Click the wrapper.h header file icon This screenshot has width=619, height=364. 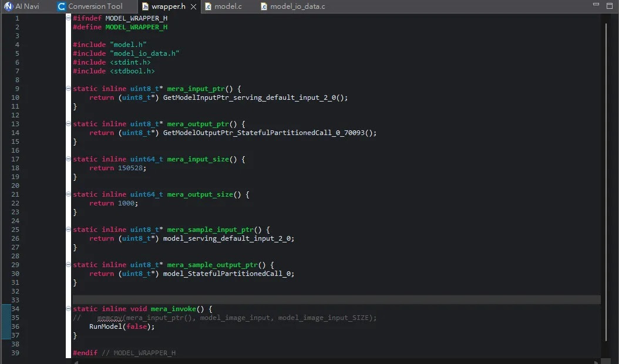point(146,6)
